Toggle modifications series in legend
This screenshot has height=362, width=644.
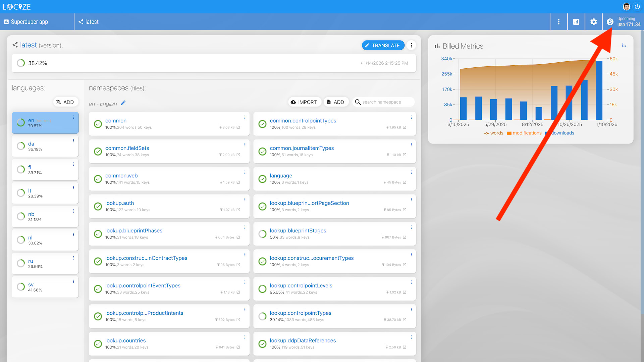524,133
